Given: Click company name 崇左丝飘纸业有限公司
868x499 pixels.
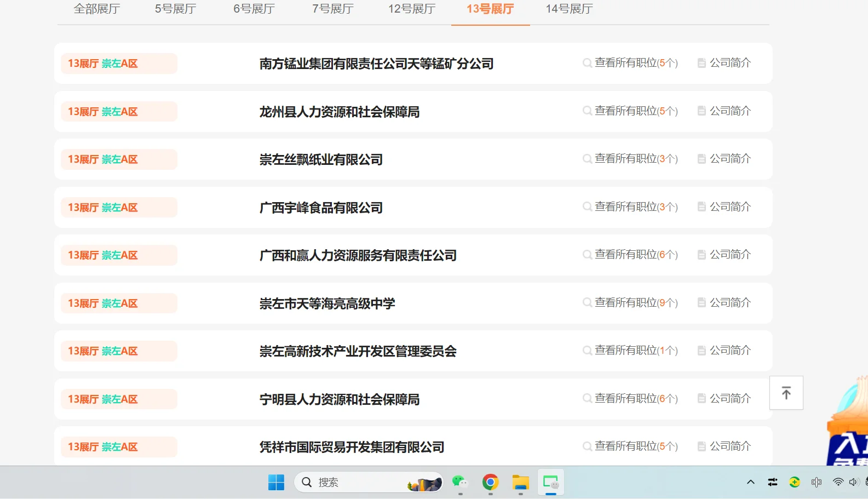Looking at the screenshot, I should [321, 159].
